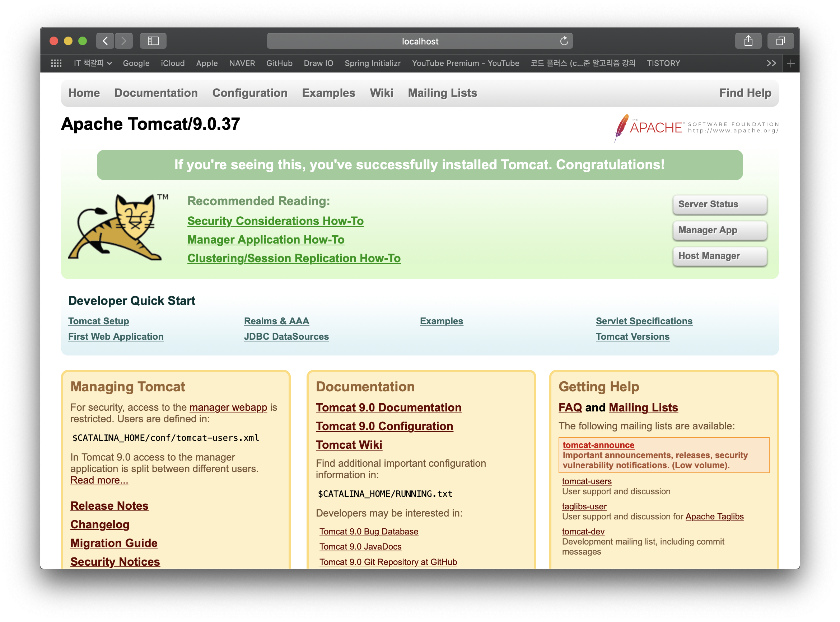Open the GitHub bookmark
840x622 pixels.
tap(279, 63)
